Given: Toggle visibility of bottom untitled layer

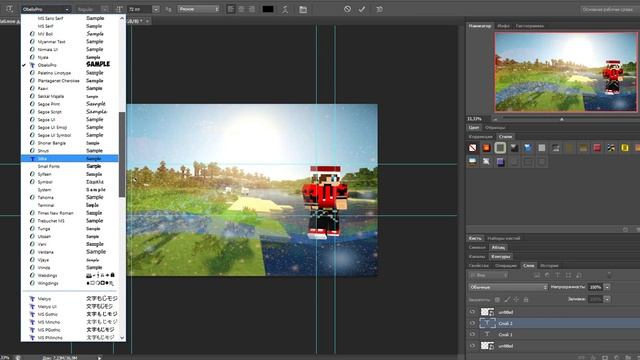Looking at the screenshot, I should click(472, 346).
